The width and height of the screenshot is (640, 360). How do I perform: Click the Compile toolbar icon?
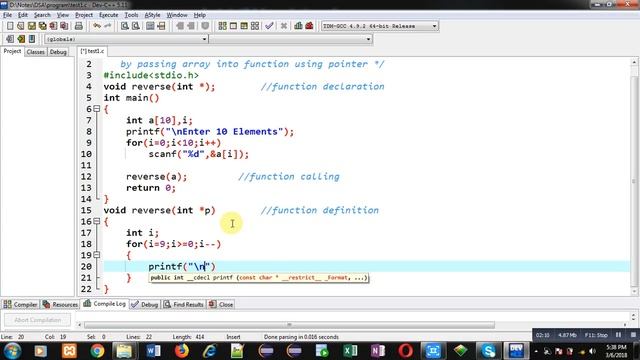(x=222, y=26)
